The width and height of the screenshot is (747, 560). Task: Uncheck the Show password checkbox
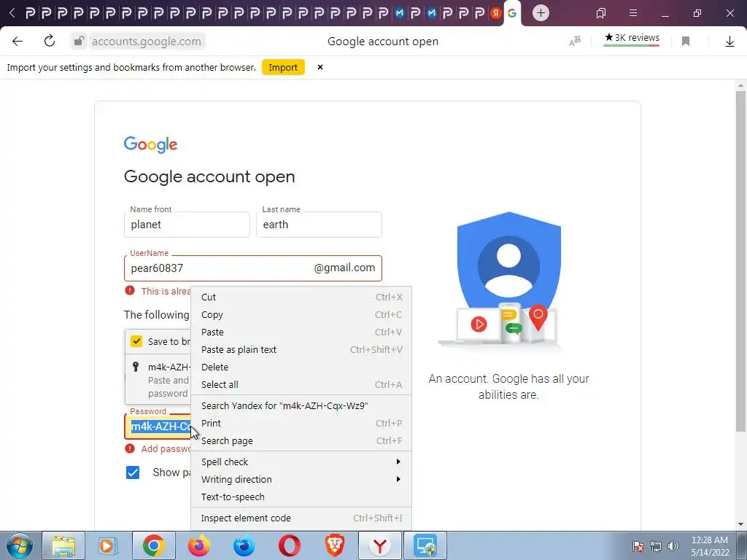tap(133, 472)
